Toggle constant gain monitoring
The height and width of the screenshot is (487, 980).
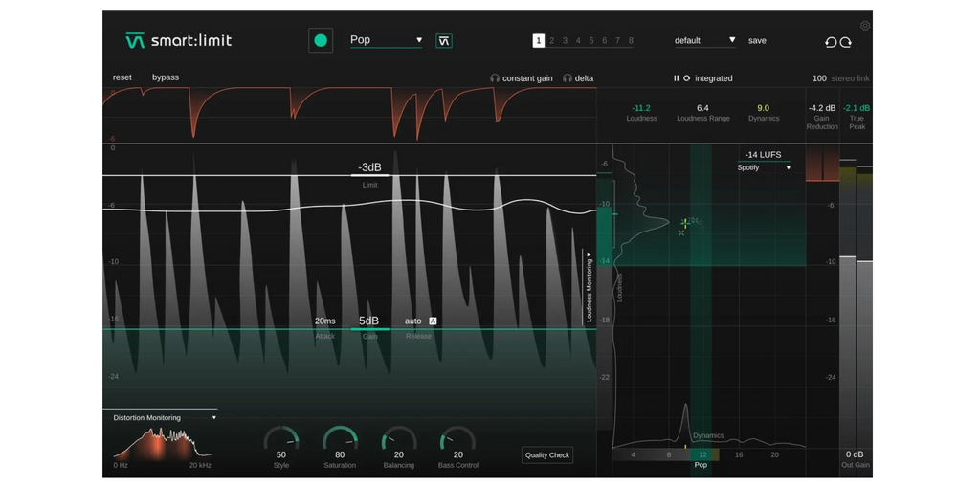[521, 78]
